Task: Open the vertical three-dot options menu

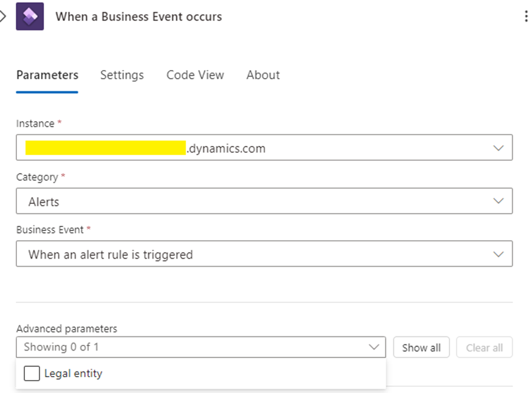Action: (526, 16)
